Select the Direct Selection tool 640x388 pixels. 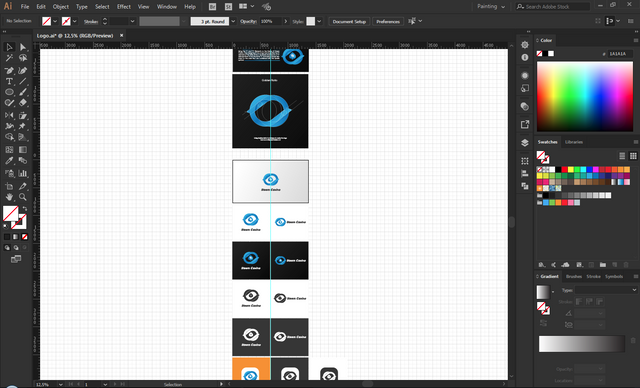point(22,47)
